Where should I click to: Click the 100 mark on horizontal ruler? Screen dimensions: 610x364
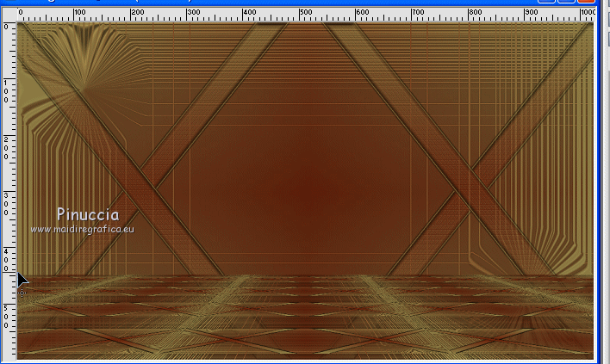[x=80, y=12]
